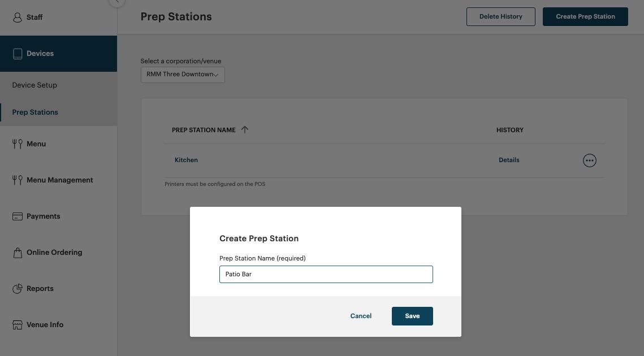Open Online Ordering via bag icon
Screen dimensions: 644x356
coord(17,252)
